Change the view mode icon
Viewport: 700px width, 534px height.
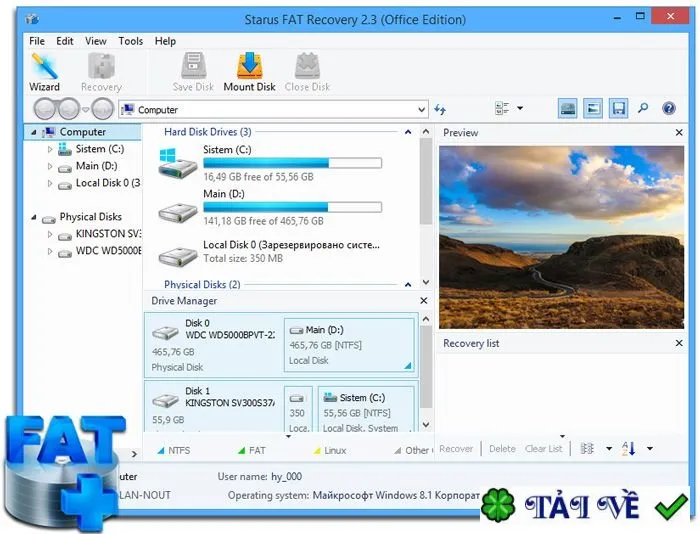502,108
